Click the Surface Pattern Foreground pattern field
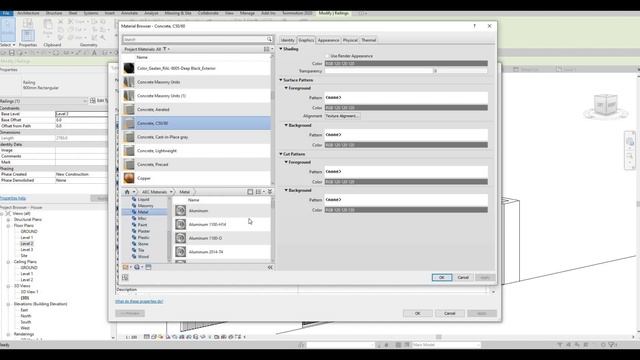The height and width of the screenshot is (360, 640). pyautogui.click(x=406, y=98)
